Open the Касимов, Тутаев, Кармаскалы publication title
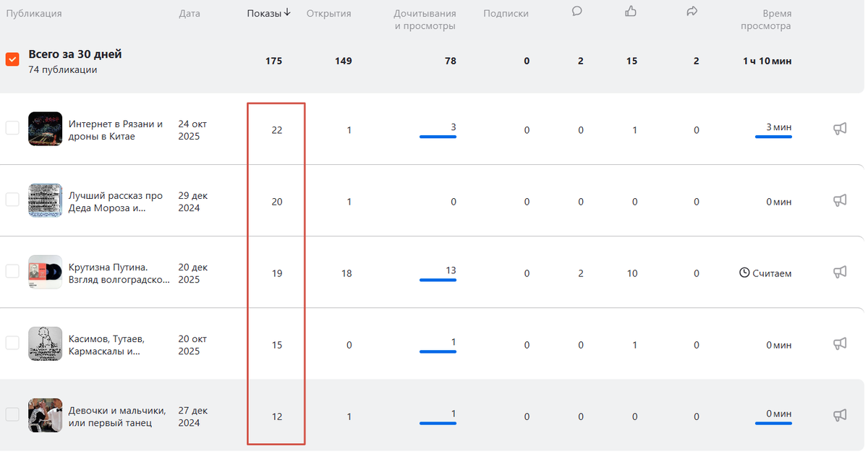The width and height of the screenshot is (868, 457). point(106,345)
